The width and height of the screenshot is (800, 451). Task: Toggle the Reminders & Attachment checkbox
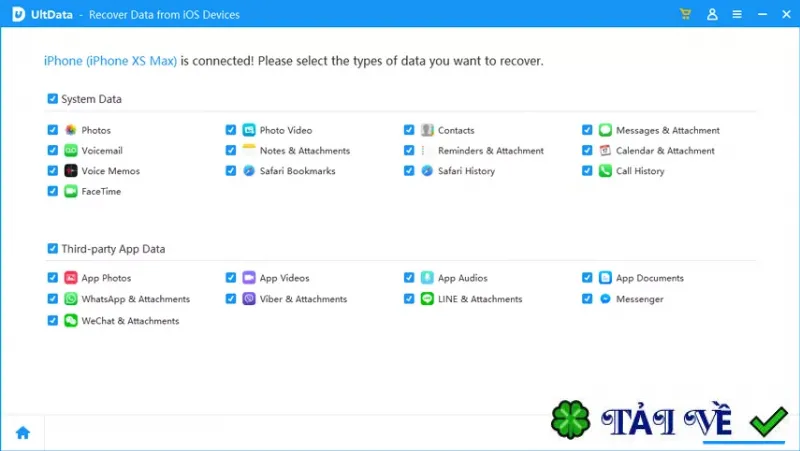409,150
